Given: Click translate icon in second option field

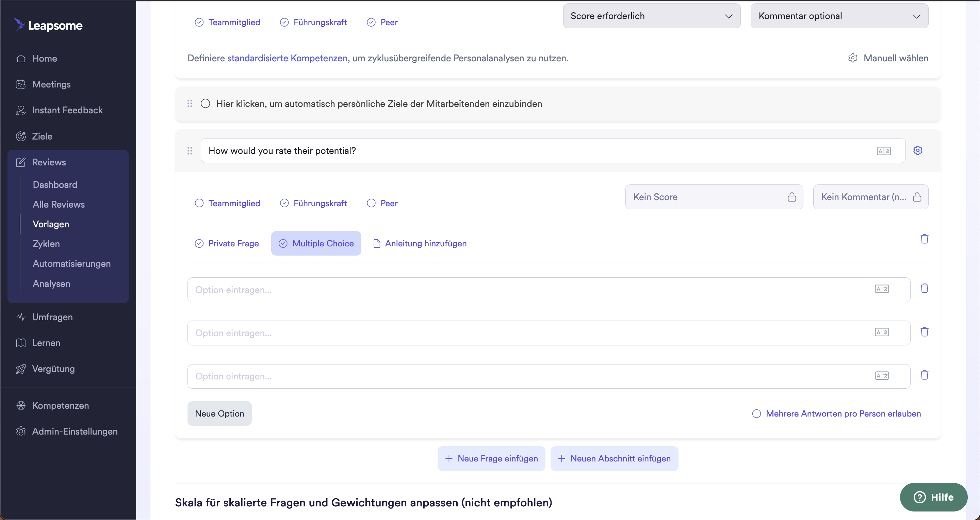Looking at the screenshot, I should tap(882, 332).
